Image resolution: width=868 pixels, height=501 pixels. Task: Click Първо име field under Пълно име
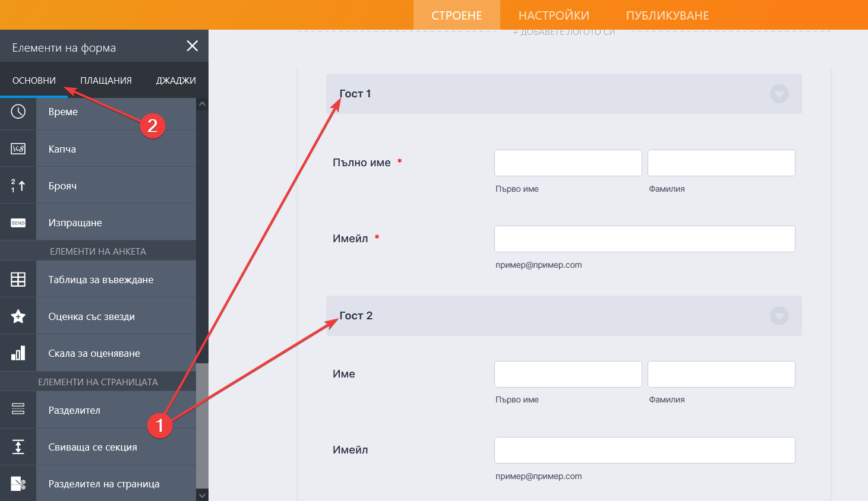[568, 163]
